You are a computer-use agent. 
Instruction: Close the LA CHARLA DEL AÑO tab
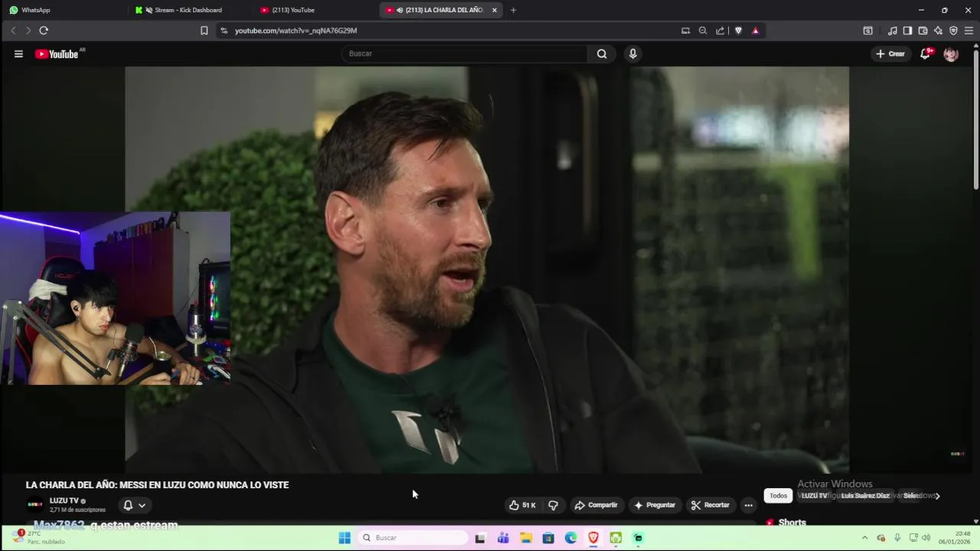(x=495, y=10)
